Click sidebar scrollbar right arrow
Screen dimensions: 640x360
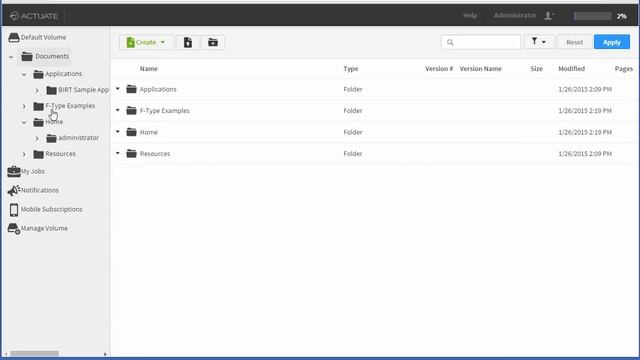[x=105, y=354]
